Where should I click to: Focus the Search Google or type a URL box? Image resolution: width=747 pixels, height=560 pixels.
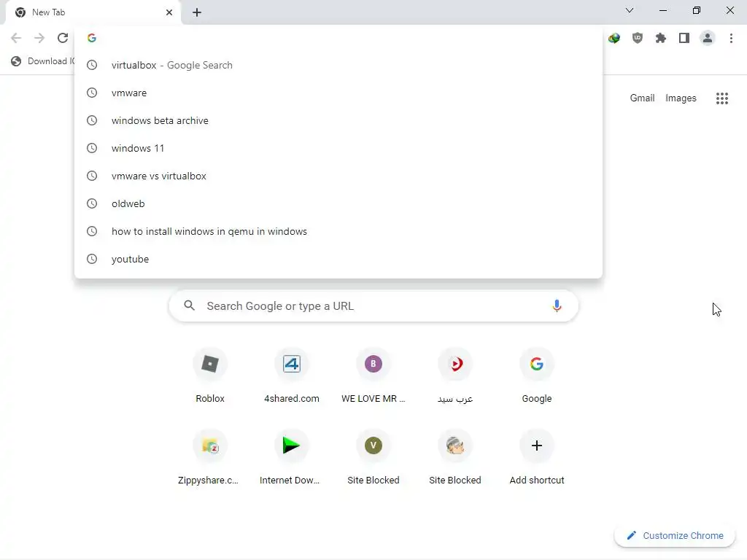click(x=373, y=306)
